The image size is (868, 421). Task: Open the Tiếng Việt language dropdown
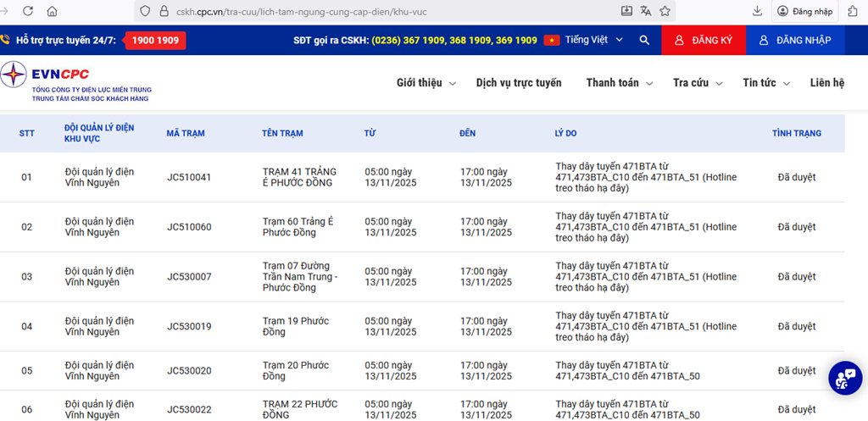(594, 40)
